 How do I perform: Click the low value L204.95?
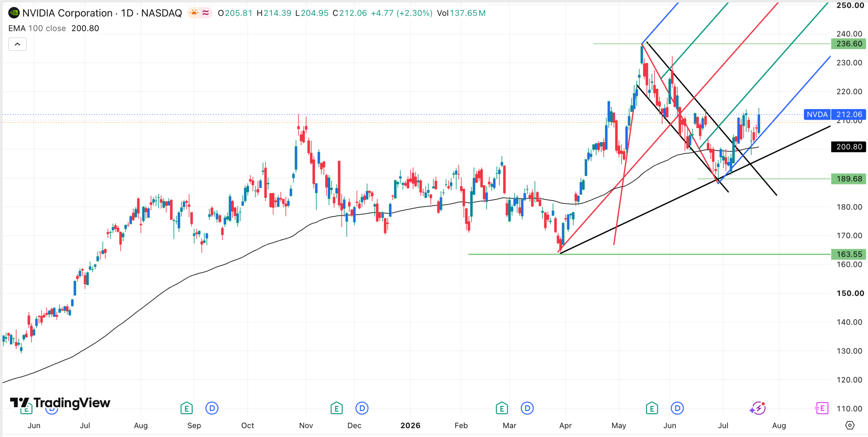(312, 13)
